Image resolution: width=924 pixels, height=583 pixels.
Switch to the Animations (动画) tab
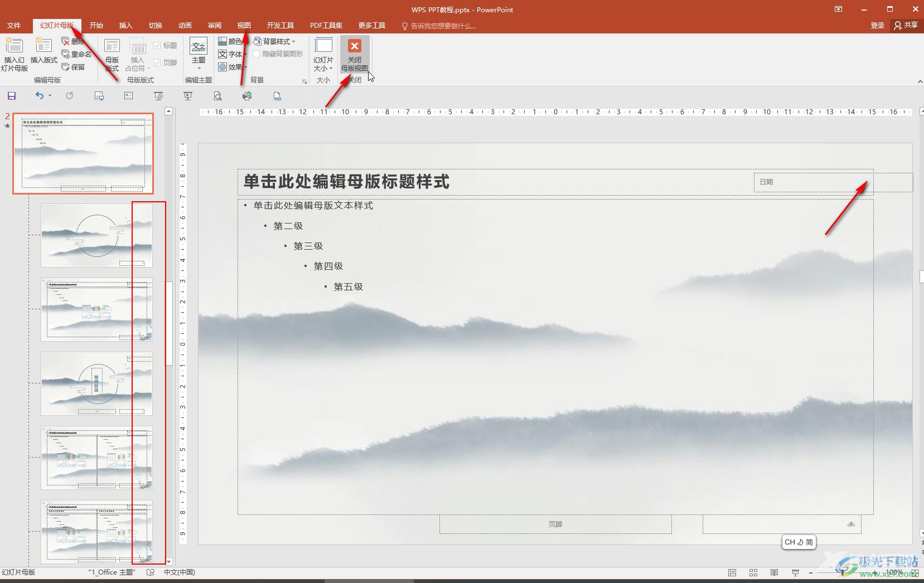click(x=185, y=26)
